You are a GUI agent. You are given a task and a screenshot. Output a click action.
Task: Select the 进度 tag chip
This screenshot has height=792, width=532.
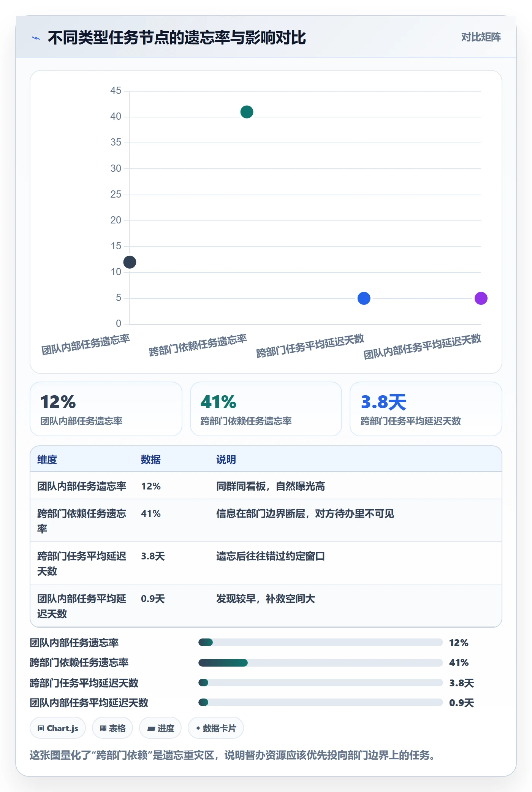coord(160,728)
